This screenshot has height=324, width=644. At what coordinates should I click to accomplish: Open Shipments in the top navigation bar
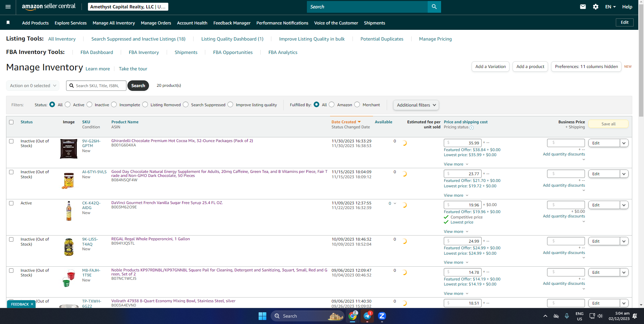pos(374,23)
